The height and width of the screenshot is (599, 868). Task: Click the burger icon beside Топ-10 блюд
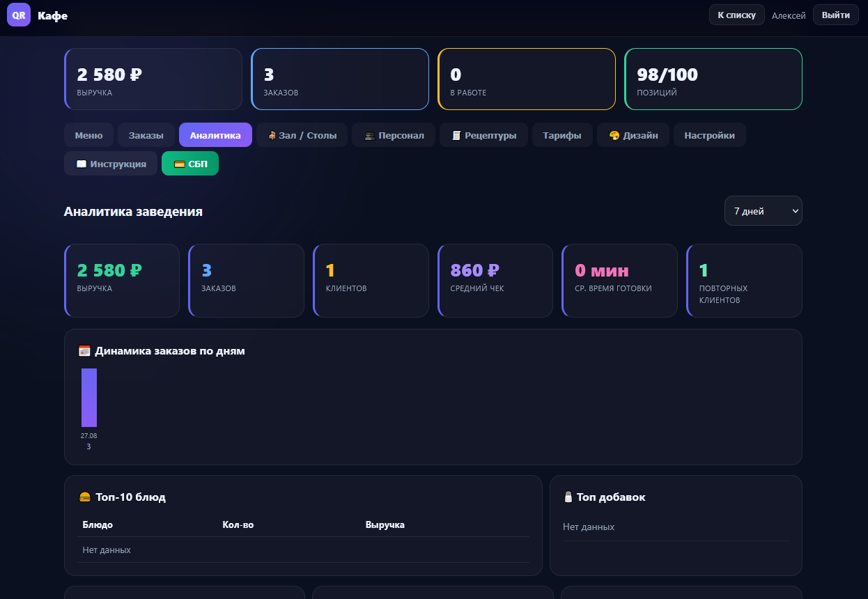click(85, 497)
